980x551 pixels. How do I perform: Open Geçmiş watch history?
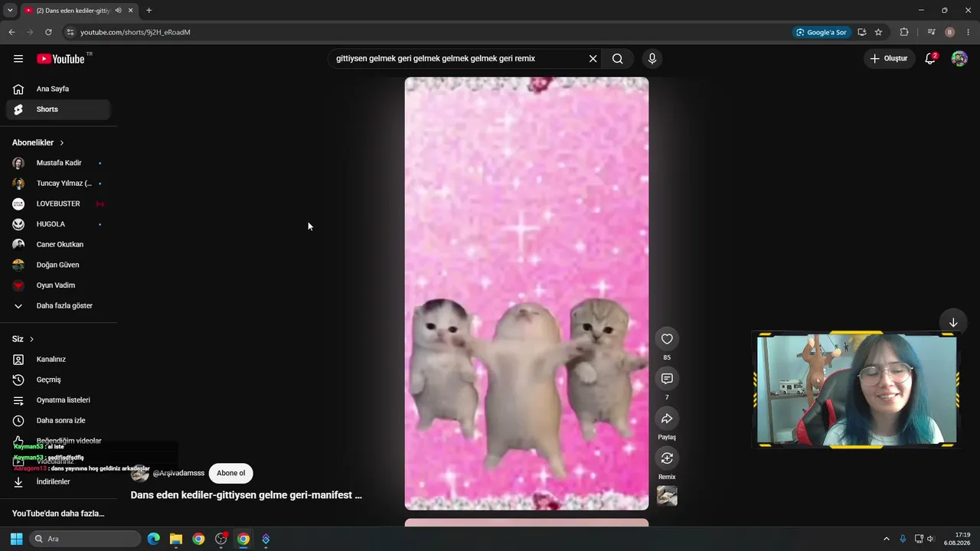click(58, 380)
